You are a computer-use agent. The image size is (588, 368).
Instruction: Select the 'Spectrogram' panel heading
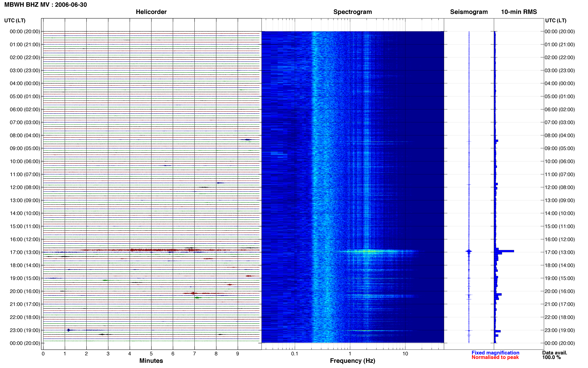tap(352, 12)
